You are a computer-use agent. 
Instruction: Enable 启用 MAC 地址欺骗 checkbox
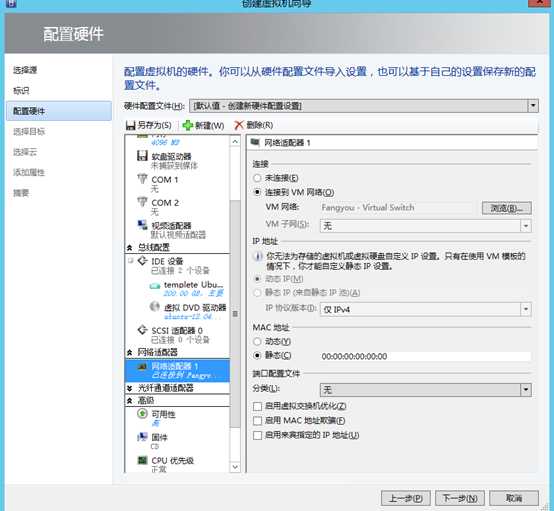258,421
